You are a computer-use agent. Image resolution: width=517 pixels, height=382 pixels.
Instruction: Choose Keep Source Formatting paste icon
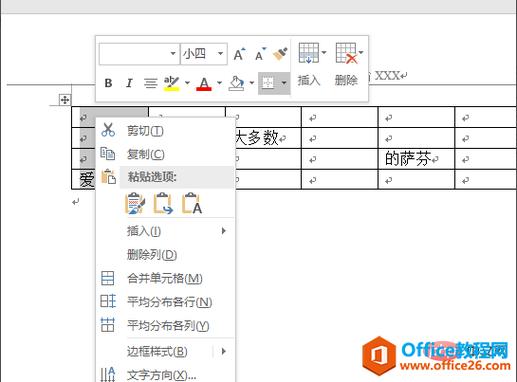pyautogui.click(x=135, y=203)
